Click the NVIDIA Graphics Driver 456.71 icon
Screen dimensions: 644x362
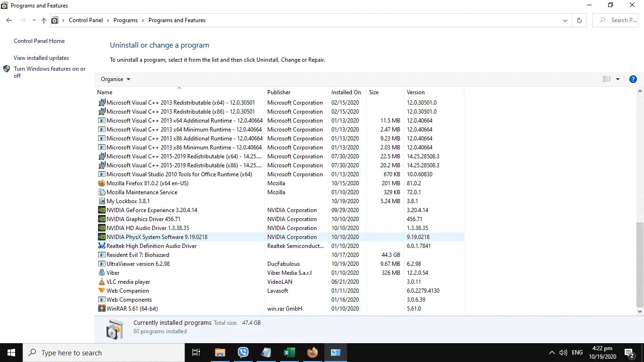[x=101, y=219]
